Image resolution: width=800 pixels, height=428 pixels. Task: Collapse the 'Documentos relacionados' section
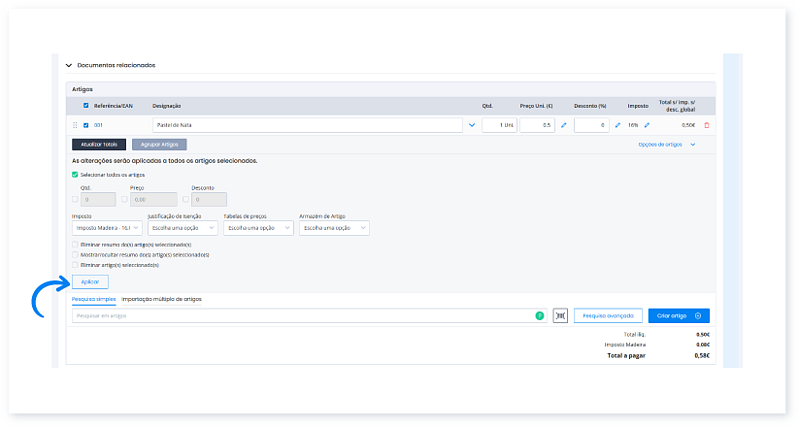point(69,65)
